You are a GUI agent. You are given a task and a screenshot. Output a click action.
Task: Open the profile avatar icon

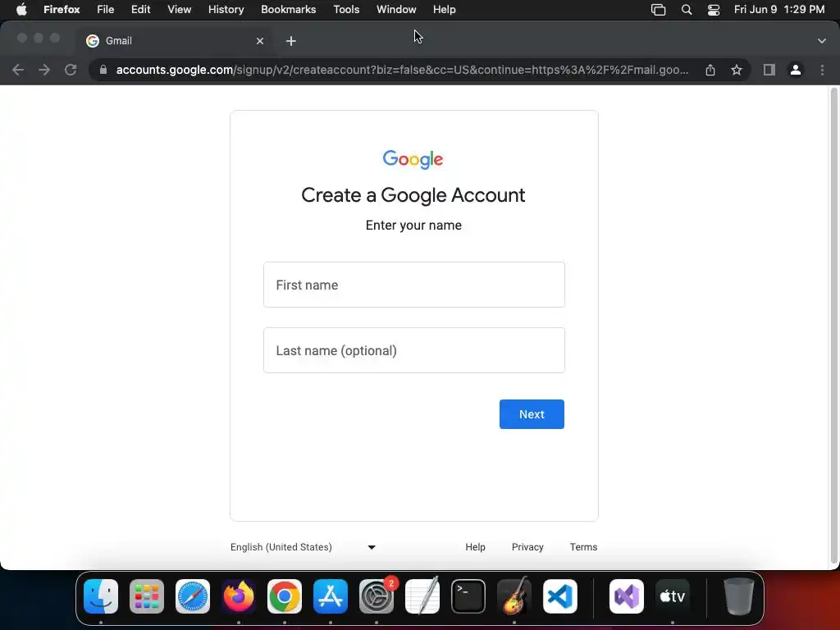(x=796, y=70)
